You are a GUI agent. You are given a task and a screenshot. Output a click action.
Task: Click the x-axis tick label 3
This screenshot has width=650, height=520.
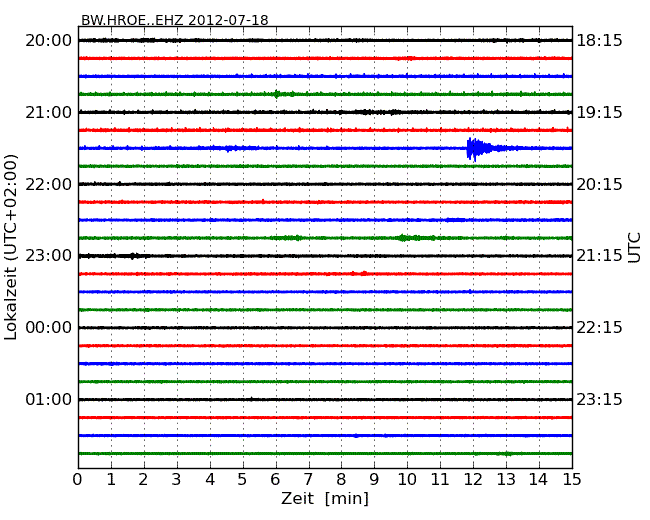(176, 480)
